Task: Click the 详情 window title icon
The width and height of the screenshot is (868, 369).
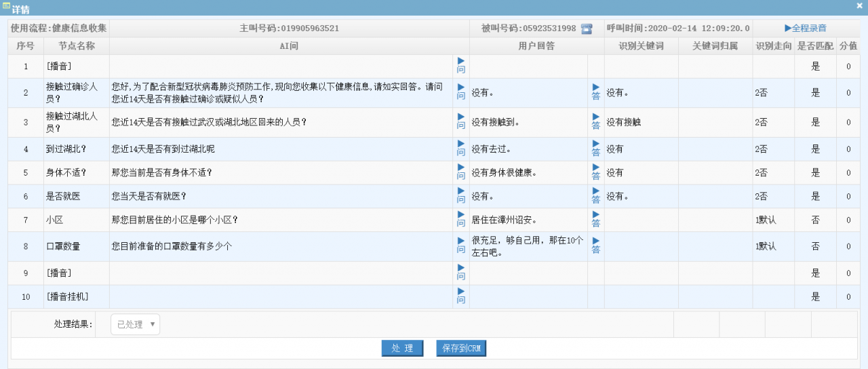Action: tap(6, 7)
